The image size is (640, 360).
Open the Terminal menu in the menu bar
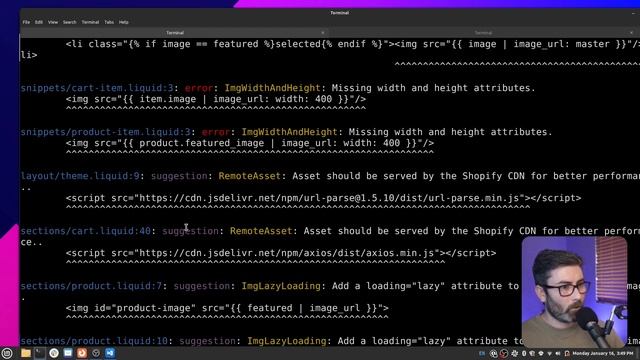[x=90, y=22]
